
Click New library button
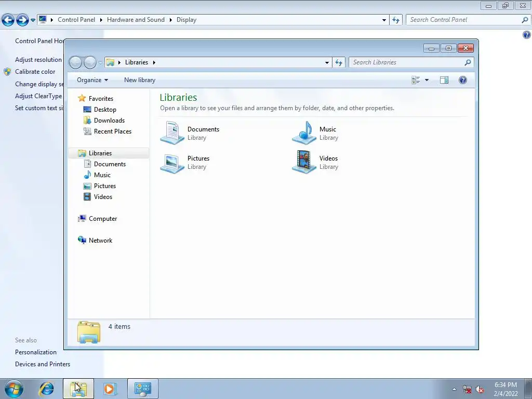pos(140,80)
